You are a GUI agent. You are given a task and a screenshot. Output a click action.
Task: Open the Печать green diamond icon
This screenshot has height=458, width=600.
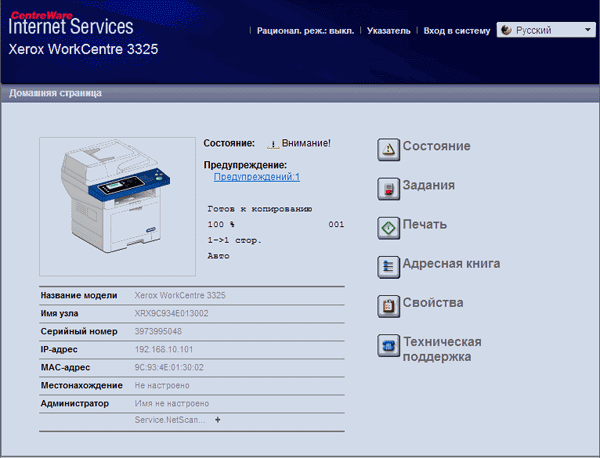(388, 228)
